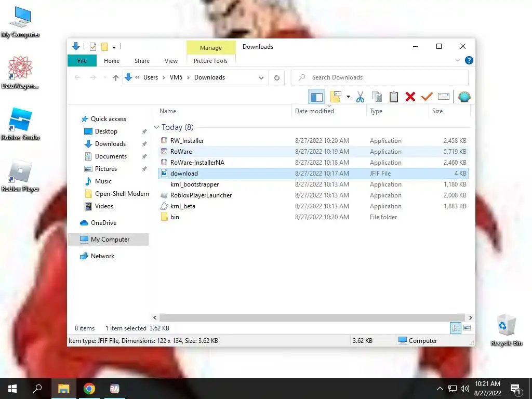The image size is (532, 399).
Task: Open Customize Quick Access Toolbar dropdown
Action: [114, 47]
